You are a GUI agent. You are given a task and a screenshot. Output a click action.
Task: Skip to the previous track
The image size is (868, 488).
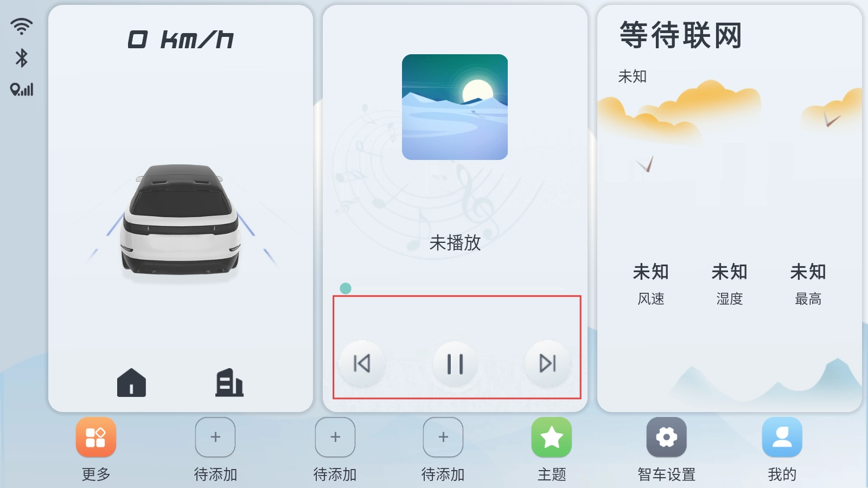point(362,363)
